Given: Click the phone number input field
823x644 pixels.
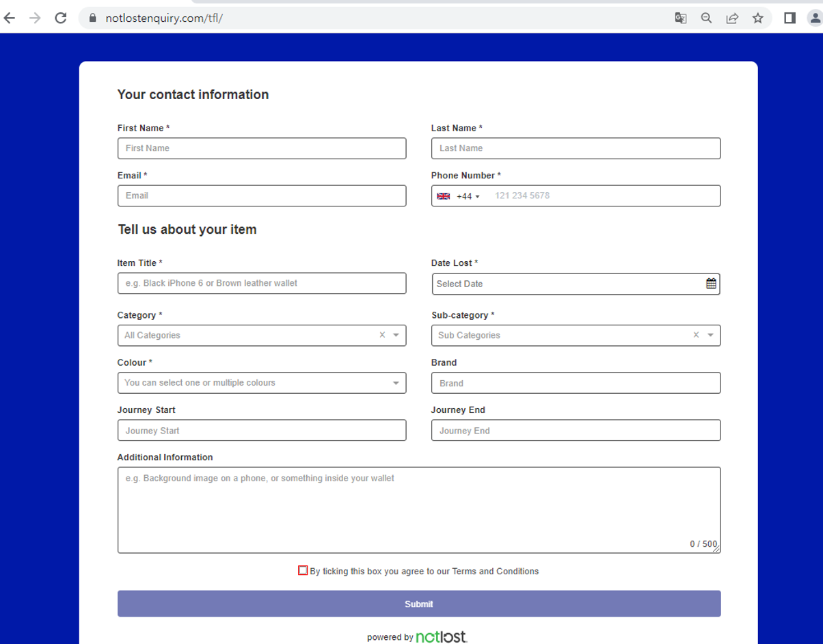Looking at the screenshot, I should pos(602,196).
